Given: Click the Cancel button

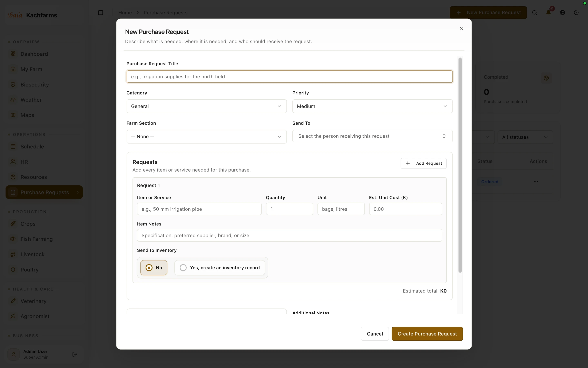Looking at the screenshot, I should [x=375, y=334].
